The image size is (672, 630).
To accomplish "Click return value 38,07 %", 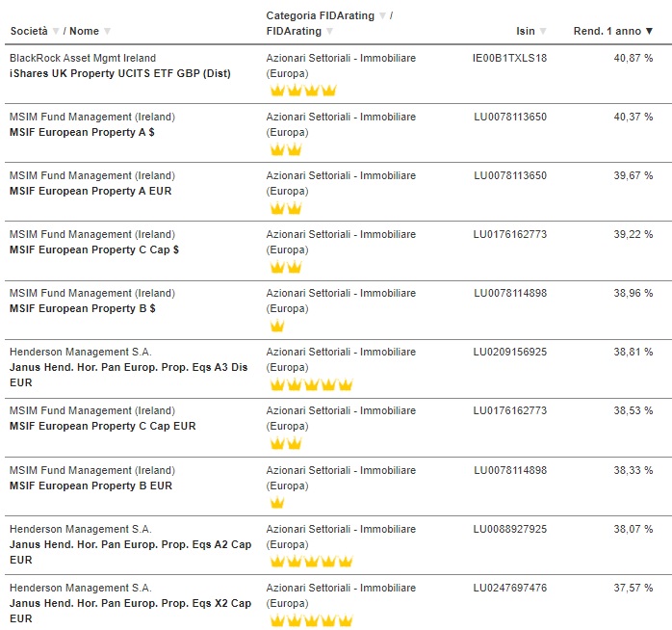I will click(633, 529).
